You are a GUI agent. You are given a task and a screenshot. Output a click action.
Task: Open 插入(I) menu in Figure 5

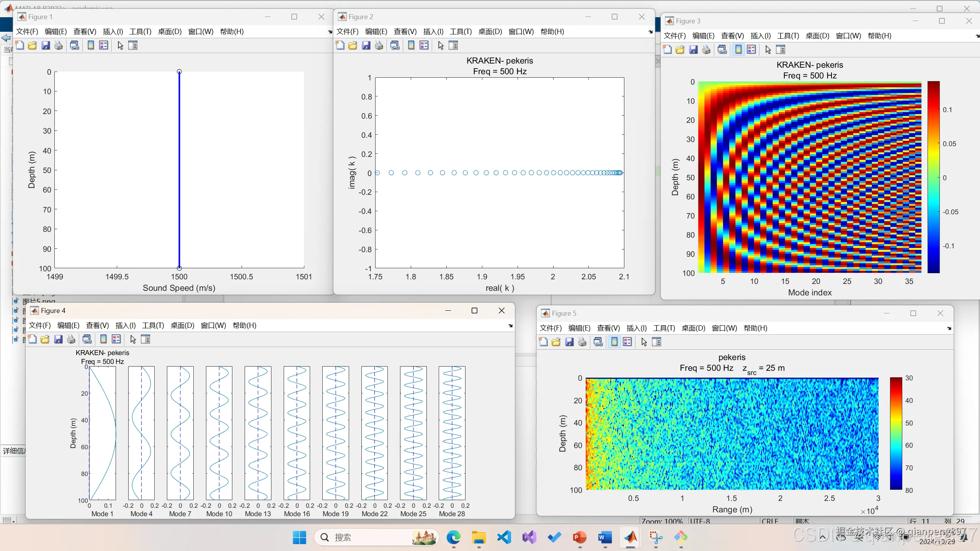tap(636, 328)
